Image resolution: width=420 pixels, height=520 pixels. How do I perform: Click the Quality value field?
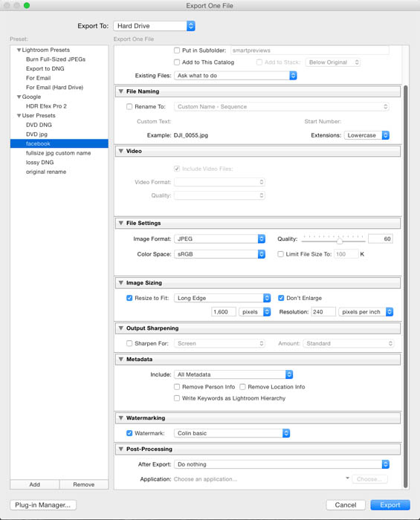pos(380,238)
